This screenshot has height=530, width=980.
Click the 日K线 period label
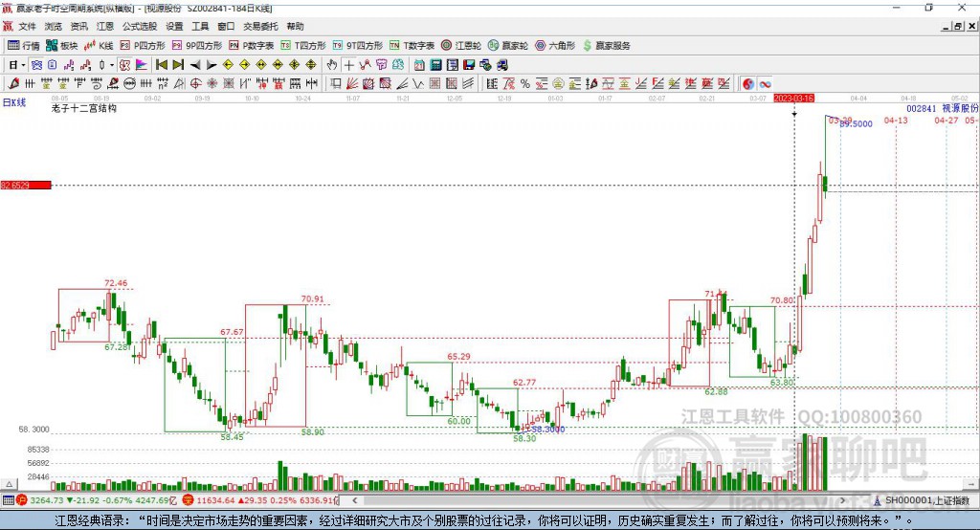[14, 102]
